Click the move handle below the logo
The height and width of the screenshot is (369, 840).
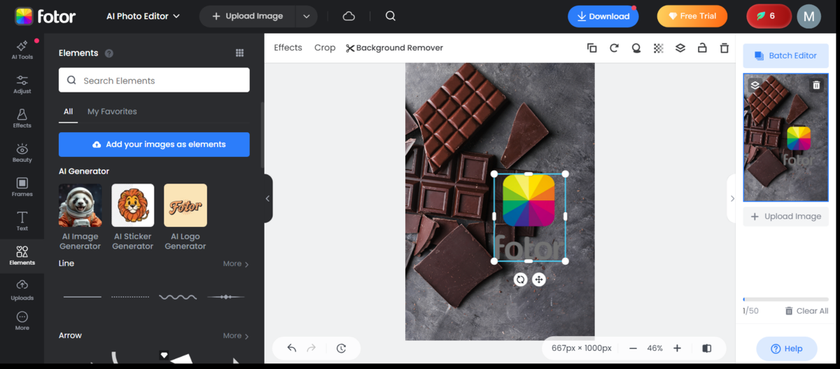[x=539, y=279]
